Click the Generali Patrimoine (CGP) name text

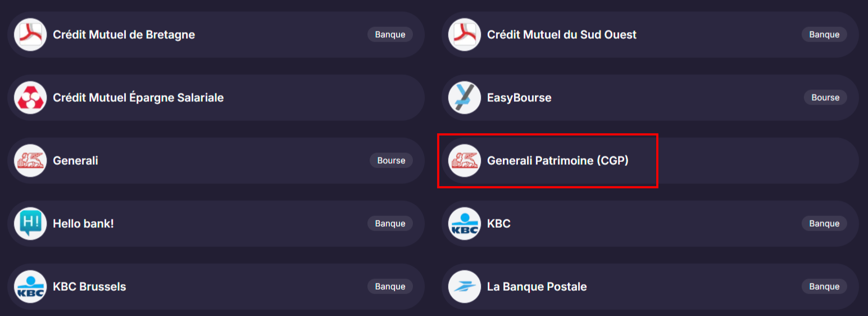click(x=558, y=161)
